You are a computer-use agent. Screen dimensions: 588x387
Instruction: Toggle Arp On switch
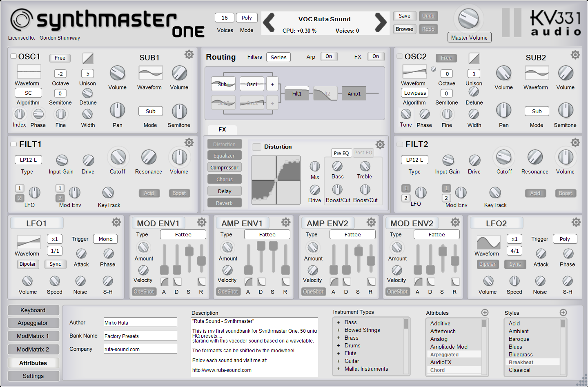(x=329, y=56)
